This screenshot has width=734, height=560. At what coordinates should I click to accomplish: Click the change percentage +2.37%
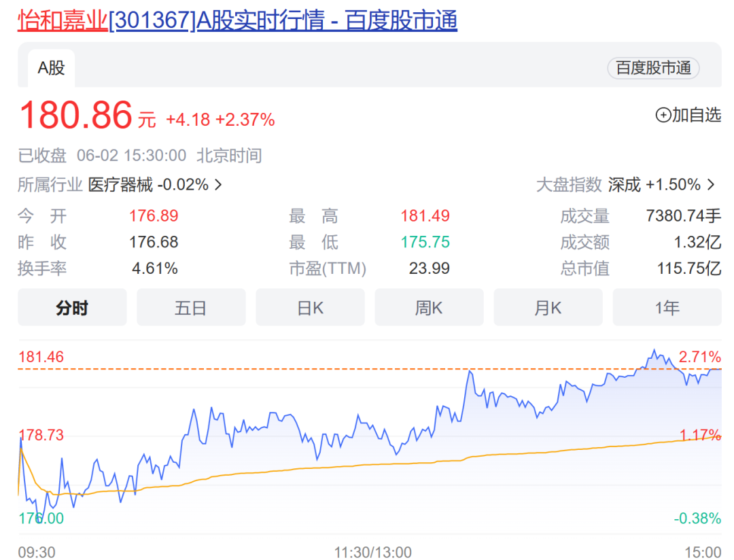tap(245, 120)
